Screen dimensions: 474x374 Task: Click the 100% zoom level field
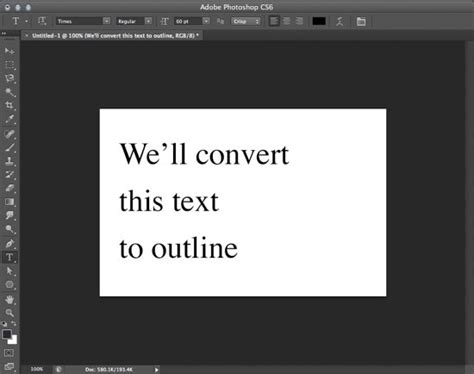[37, 369]
